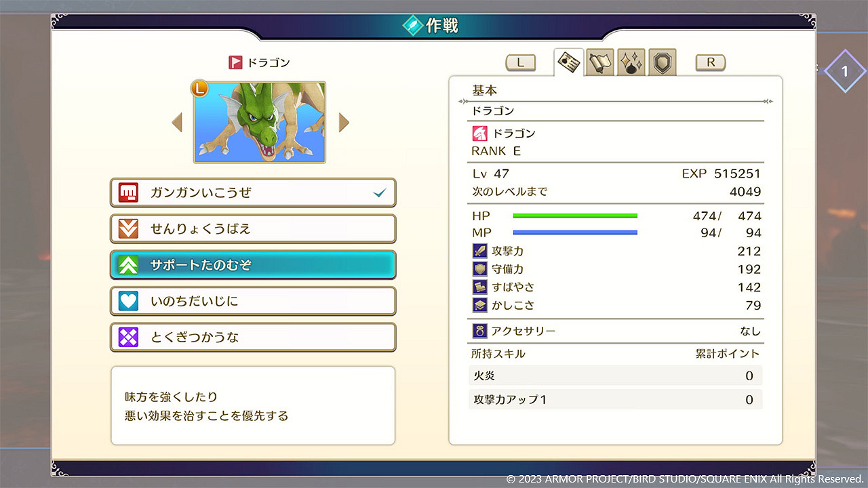Open the 攻撃力アップ1 skill entry
This screenshot has height=488, width=868.
click(615, 399)
